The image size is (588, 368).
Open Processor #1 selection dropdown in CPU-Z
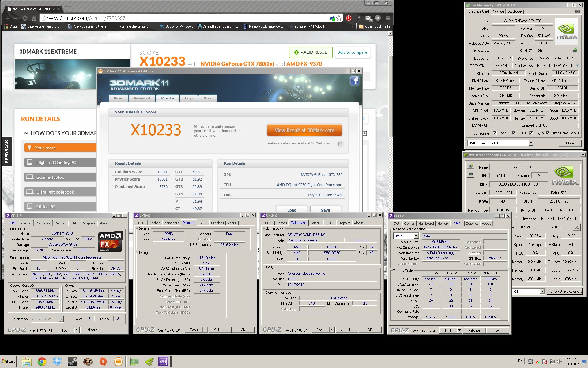coord(61,319)
